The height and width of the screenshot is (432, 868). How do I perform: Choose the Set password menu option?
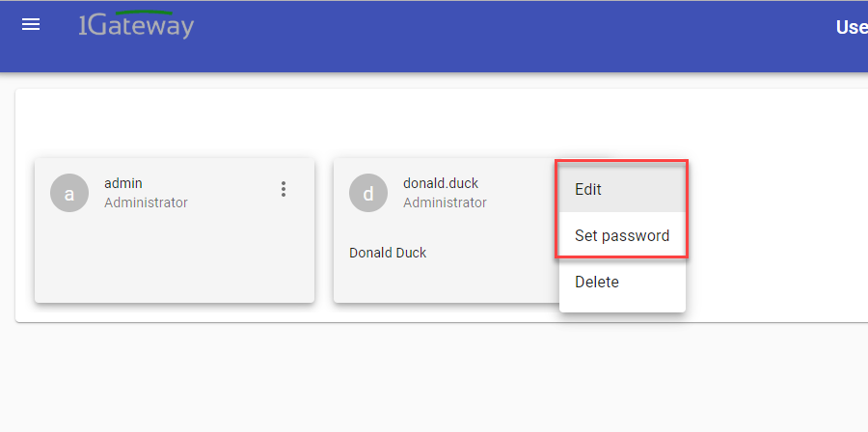621,235
